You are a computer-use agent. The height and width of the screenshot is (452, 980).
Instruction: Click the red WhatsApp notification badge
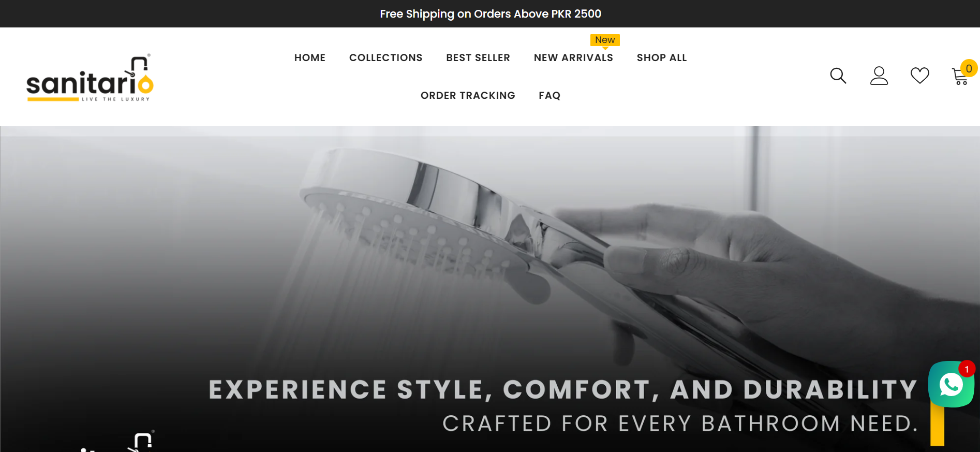pos(967,369)
